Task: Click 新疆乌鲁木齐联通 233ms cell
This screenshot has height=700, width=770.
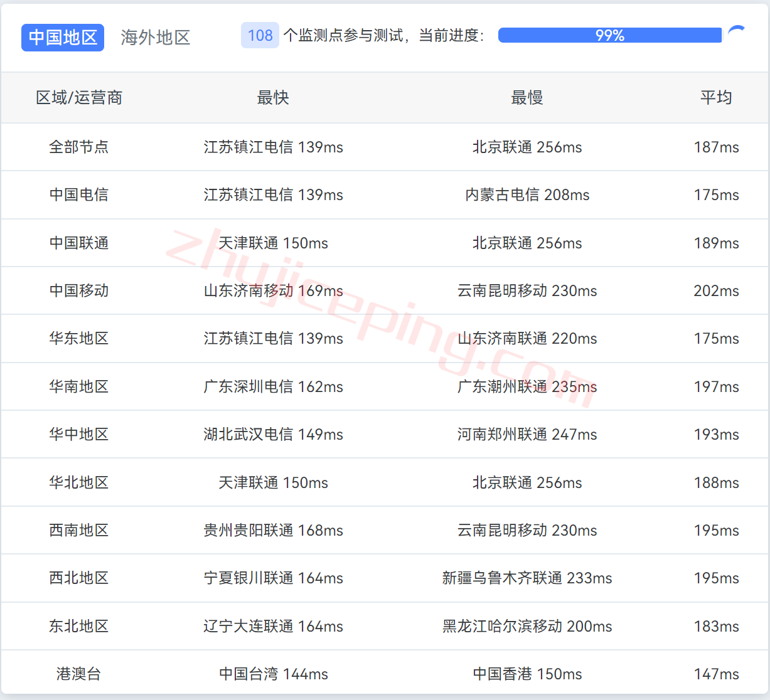Action: click(527, 578)
